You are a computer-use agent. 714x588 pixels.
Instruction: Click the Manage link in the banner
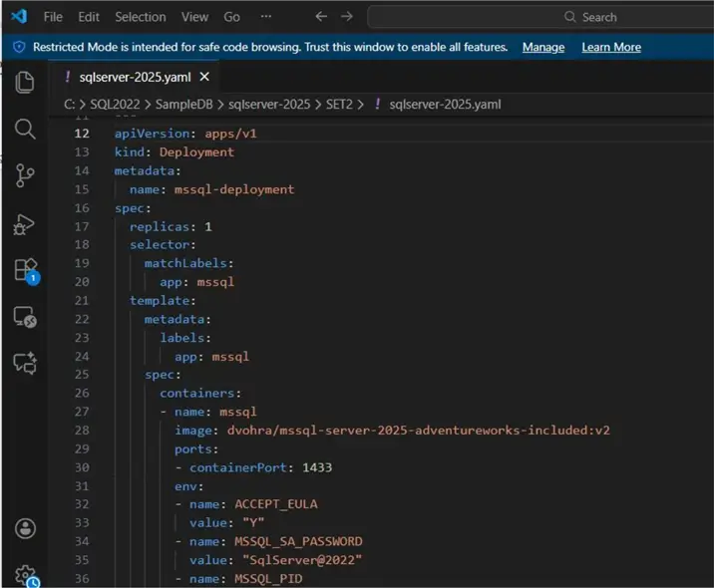tap(543, 47)
